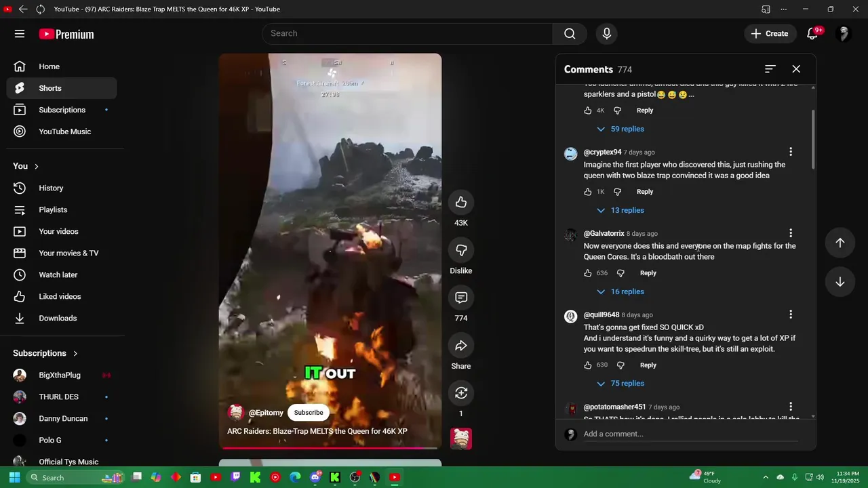Image resolution: width=868 pixels, height=488 pixels.
Task: Select Shorts in the sidebar
Action: point(62,88)
